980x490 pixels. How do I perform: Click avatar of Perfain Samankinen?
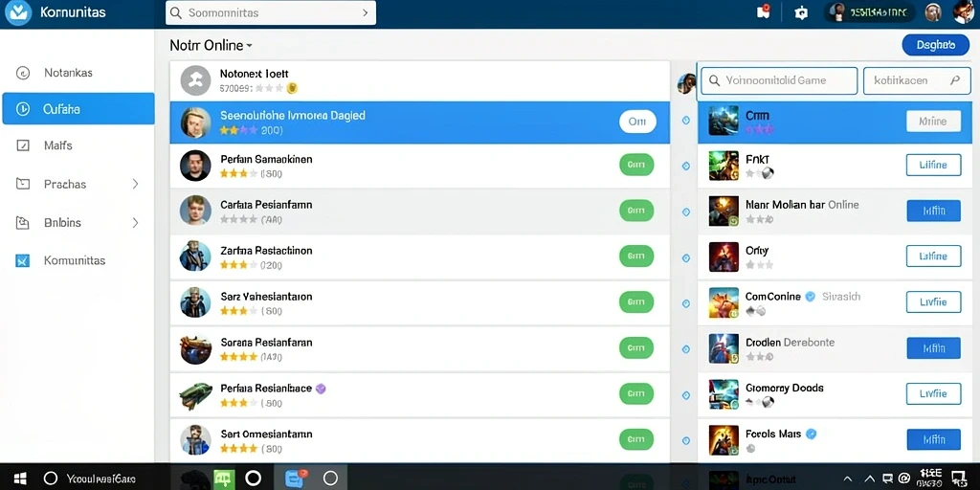click(x=195, y=166)
